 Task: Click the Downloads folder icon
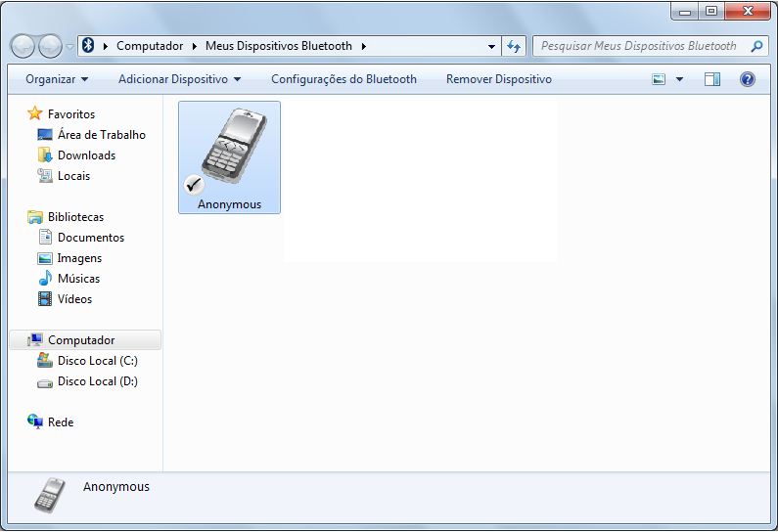click(x=45, y=155)
